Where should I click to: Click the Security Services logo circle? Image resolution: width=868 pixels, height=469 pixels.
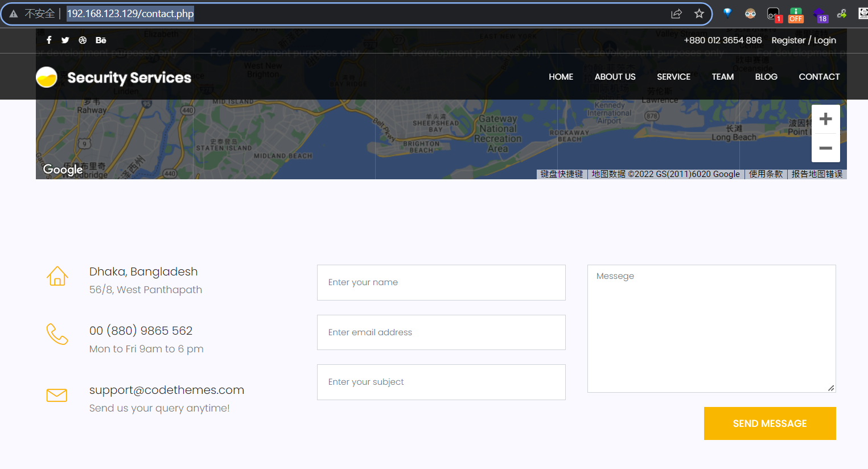pos(47,77)
